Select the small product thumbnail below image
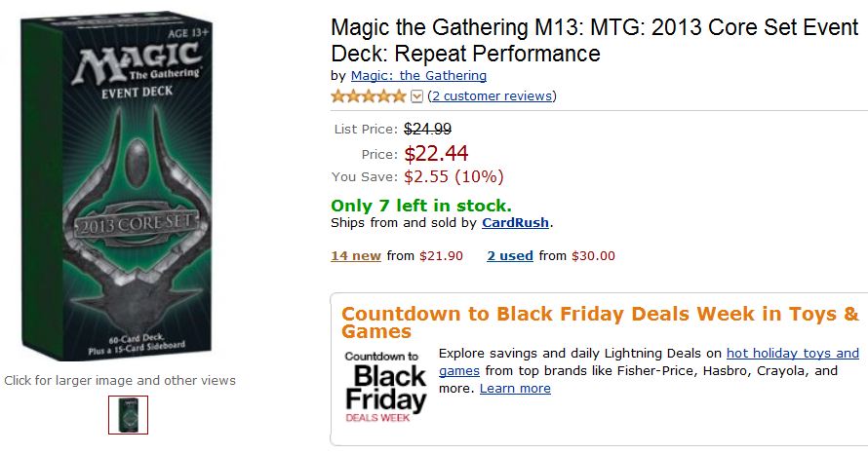868x454 pixels. click(x=128, y=415)
